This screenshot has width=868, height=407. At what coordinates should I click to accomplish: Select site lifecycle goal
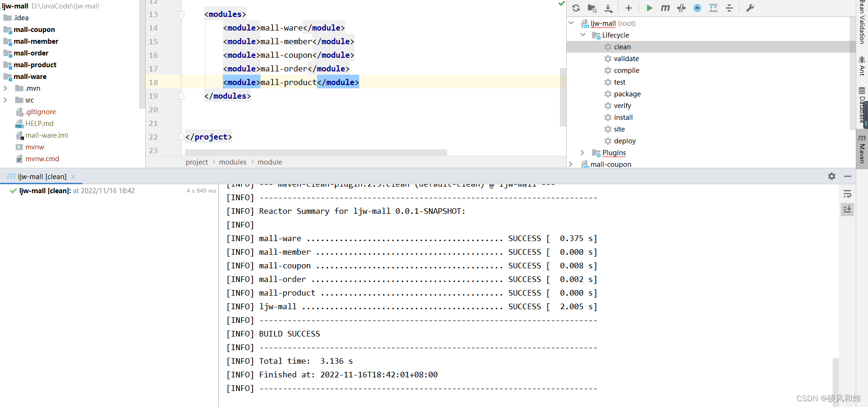pyautogui.click(x=619, y=129)
